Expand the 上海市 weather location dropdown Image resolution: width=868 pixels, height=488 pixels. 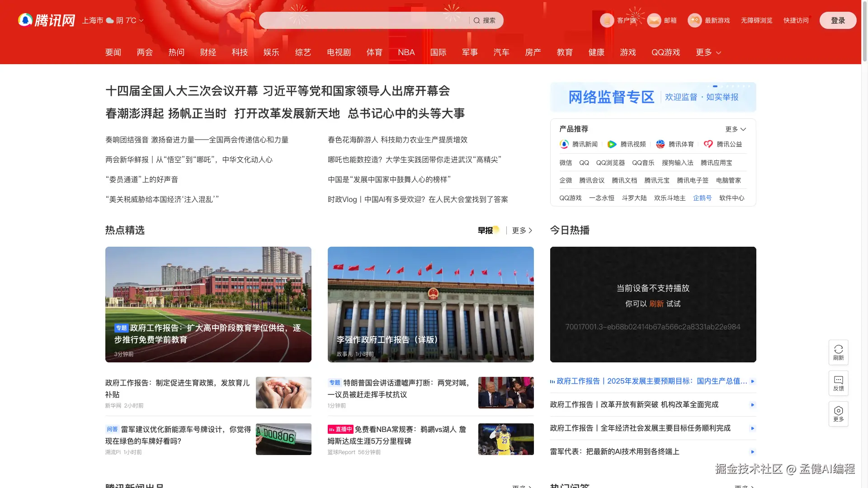pyautogui.click(x=141, y=20)
